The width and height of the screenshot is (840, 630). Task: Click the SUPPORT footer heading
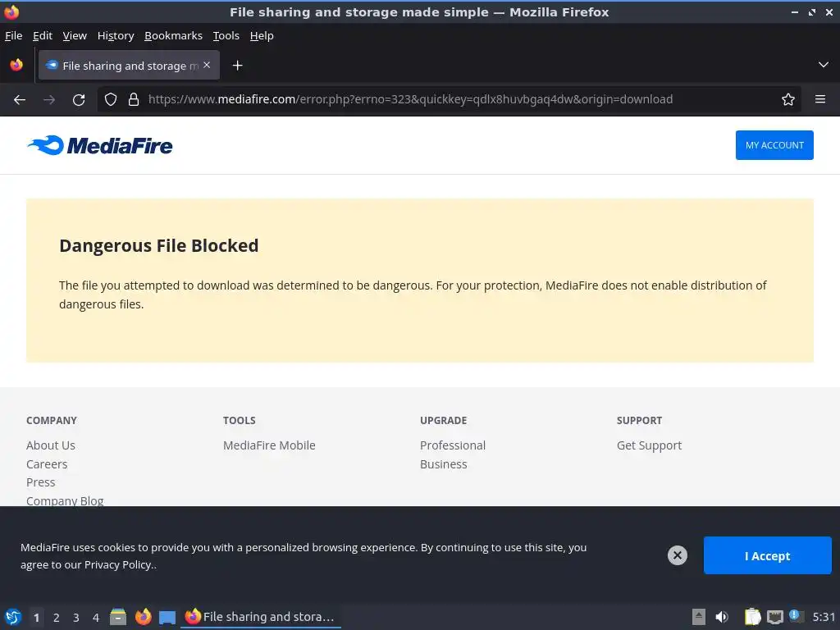click(x=639, y=421)
